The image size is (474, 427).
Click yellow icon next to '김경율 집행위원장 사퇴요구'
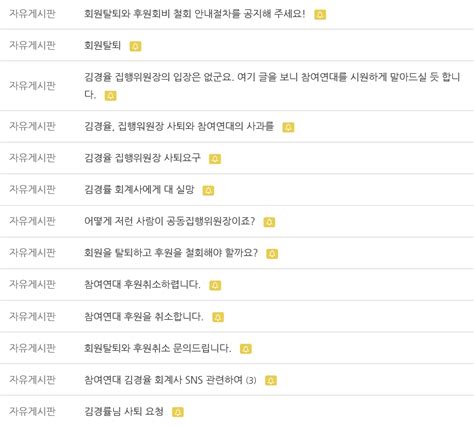click(x=215, y=159)
